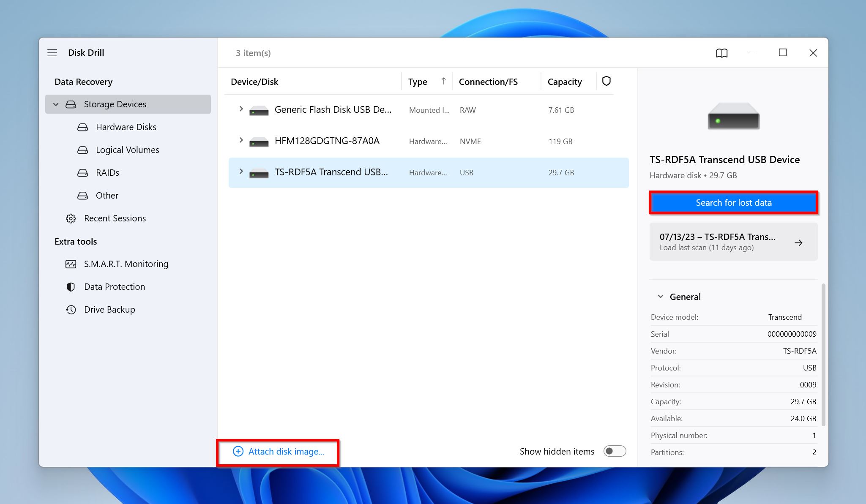Select the Logical Volumes disk icon
866x504 pixels.
click(82, 150)
